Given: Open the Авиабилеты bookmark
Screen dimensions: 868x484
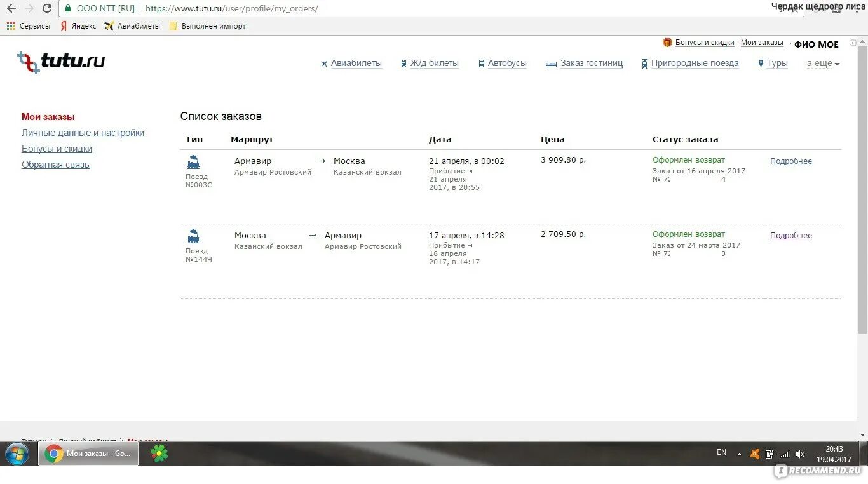Looking at the screenshot, I should click(132, 26).
